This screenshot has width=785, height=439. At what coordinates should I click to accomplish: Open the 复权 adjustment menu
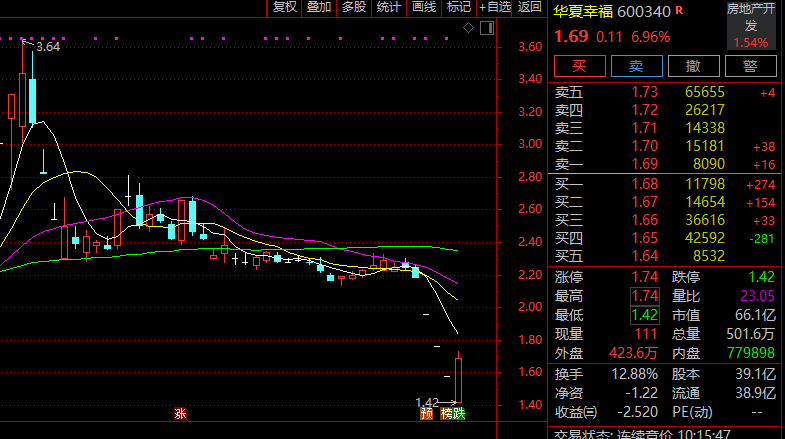(x=285, y=8)
